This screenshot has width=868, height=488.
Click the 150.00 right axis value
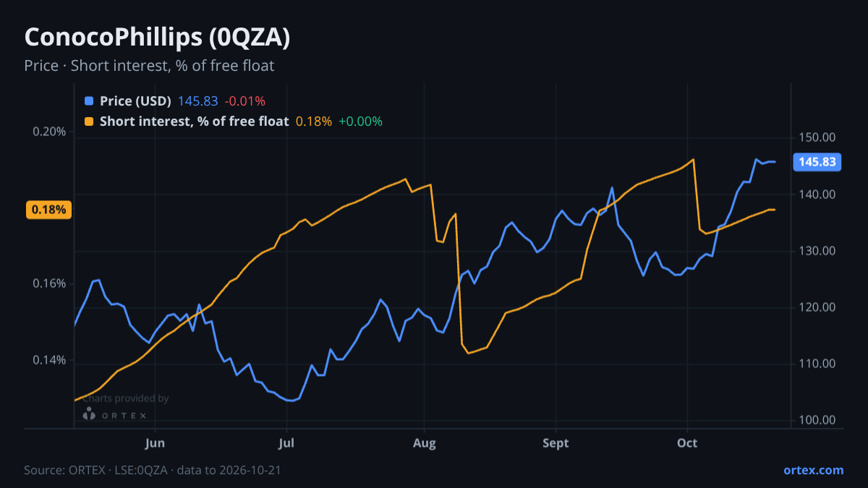pos(817,137)
